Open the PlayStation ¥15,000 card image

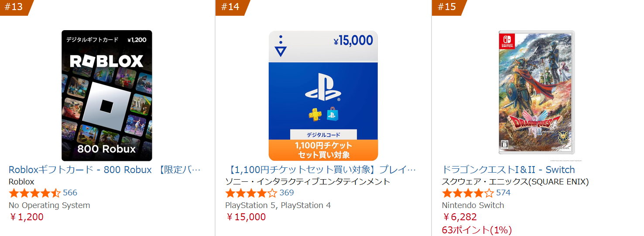323,95
